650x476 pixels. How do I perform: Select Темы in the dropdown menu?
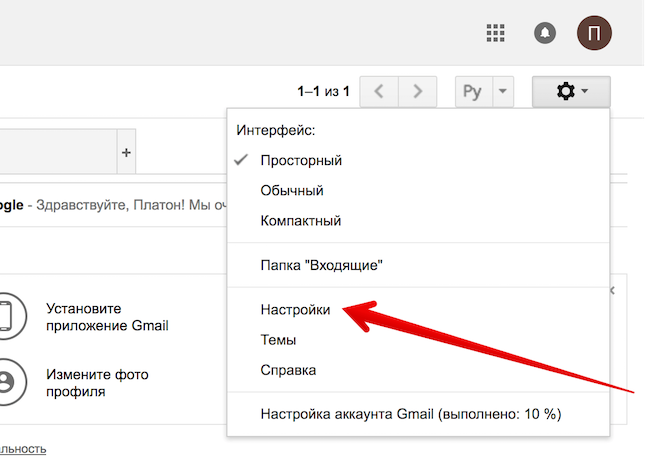278,340
